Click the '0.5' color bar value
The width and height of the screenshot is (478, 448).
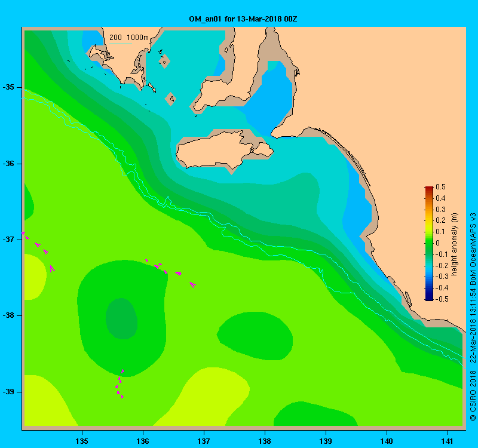pyautogui.click(x=440, y=187)
